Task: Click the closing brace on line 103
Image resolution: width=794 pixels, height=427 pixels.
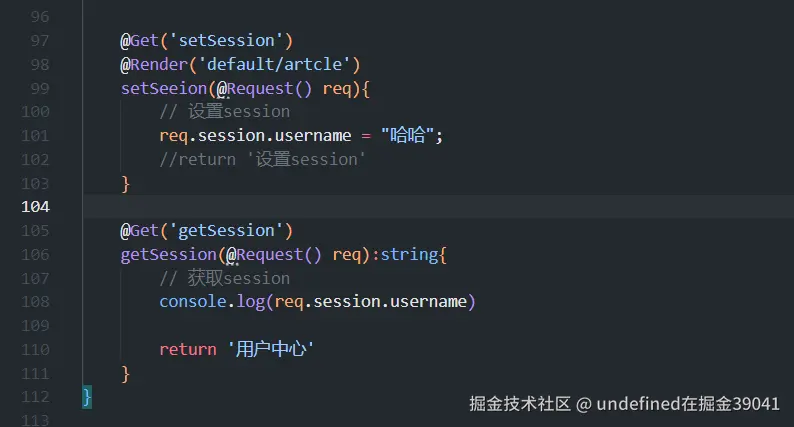Action: [126, 183]
